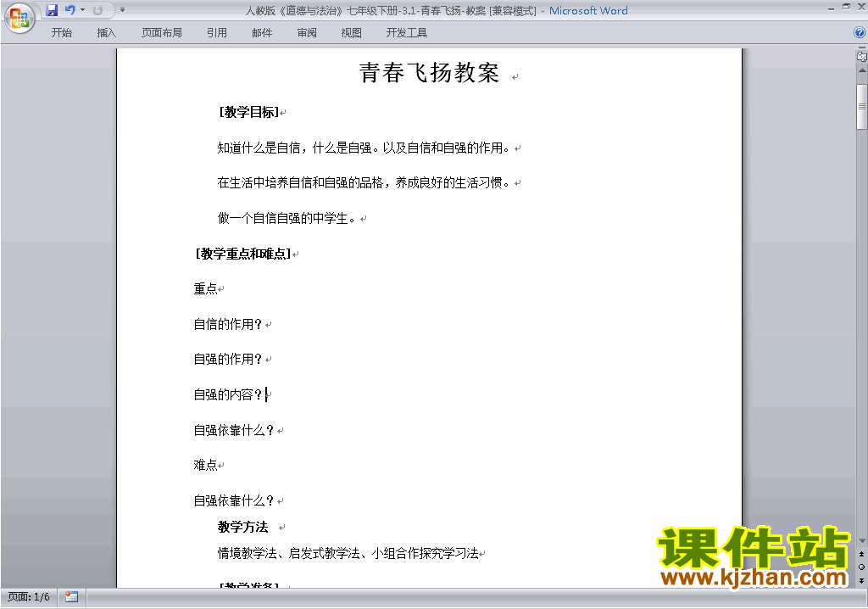This screenshot has height=609, width=868.
Task: Click the line 难点
Action: coord(205,465)
